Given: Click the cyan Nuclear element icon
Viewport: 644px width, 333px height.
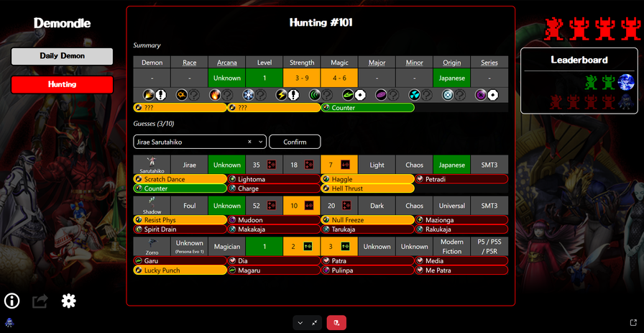Looking at the screenshot, I should 415,95.
